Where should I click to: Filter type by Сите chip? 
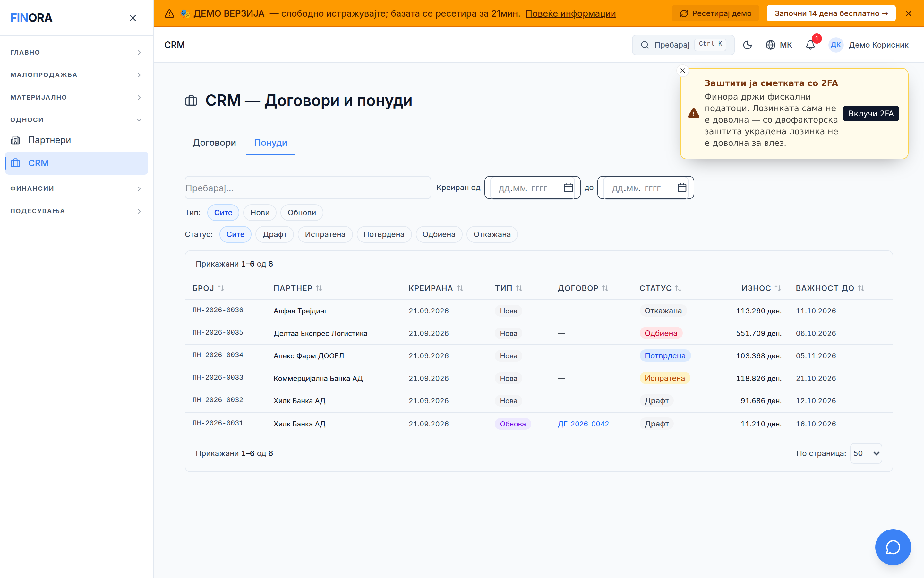click(223, 213)
